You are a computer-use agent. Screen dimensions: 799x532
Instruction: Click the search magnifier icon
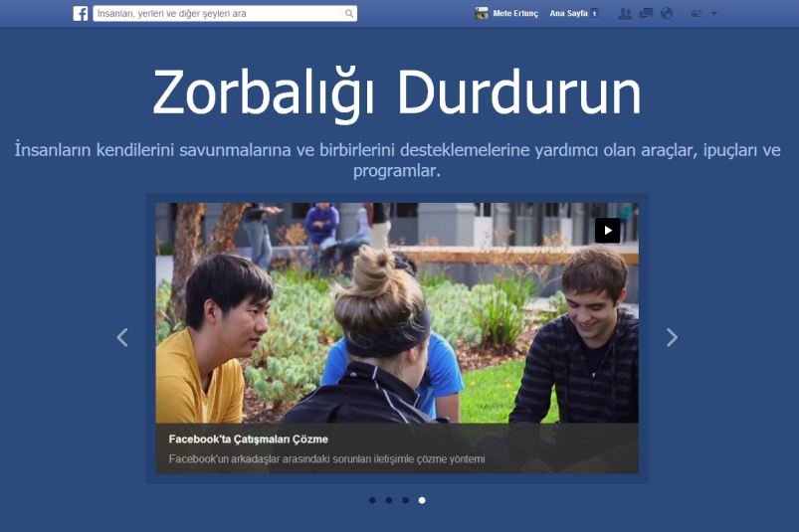(x=349, y=14)
